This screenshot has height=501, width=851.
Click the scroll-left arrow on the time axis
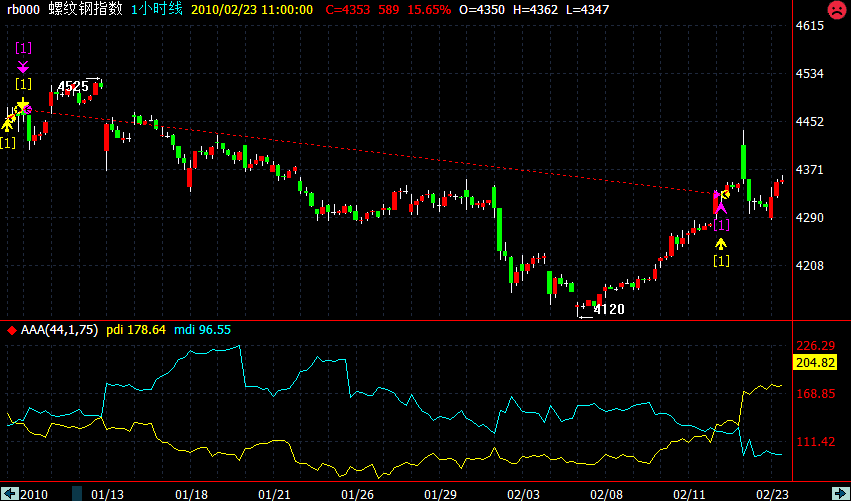point(11,493)
